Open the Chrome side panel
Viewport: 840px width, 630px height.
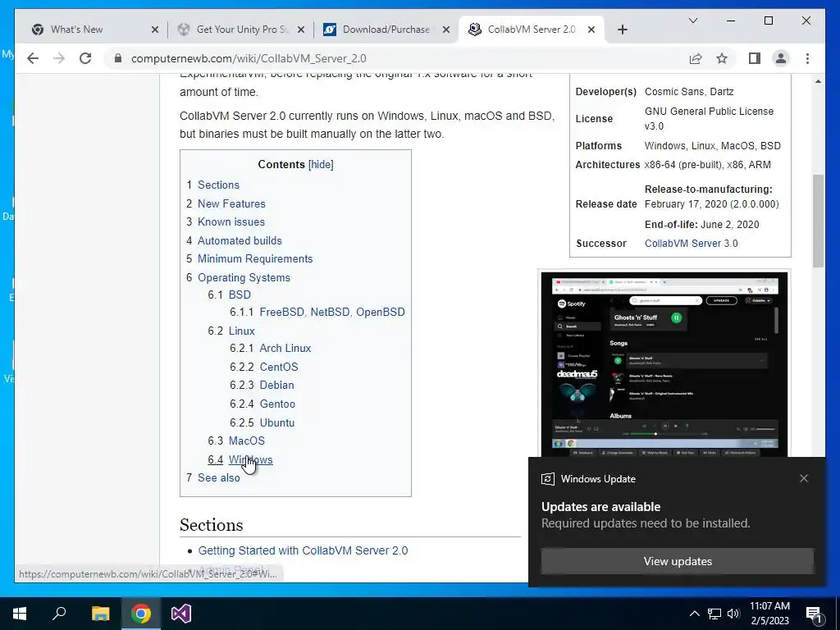755,58
